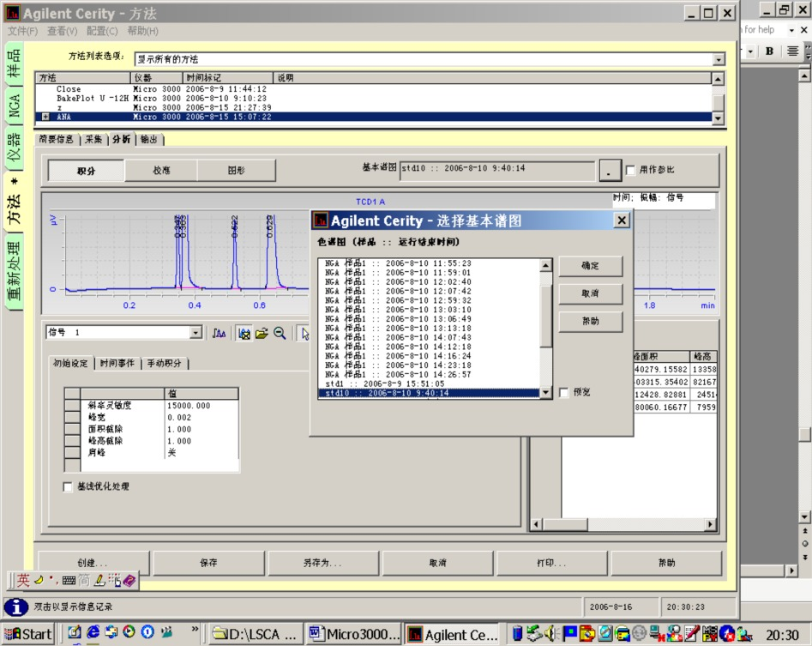
Task: Switch to the 时间事件 tab
Action: (x=117, y=364)
